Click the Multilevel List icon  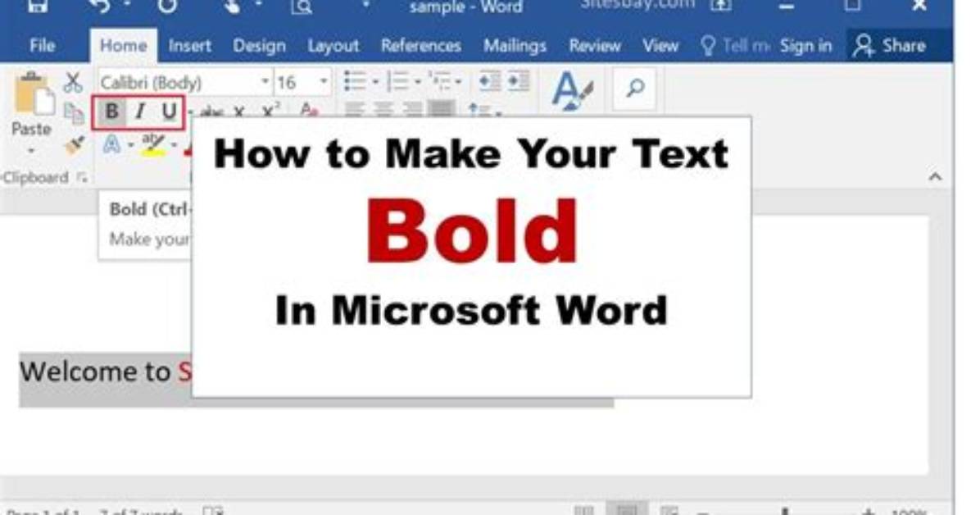pyautogui.click(x=440, y=80)
